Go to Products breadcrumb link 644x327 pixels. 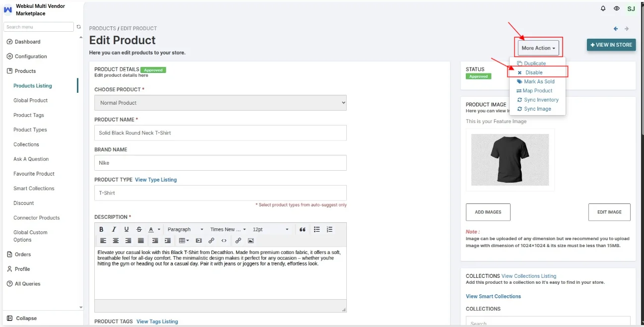103,28
